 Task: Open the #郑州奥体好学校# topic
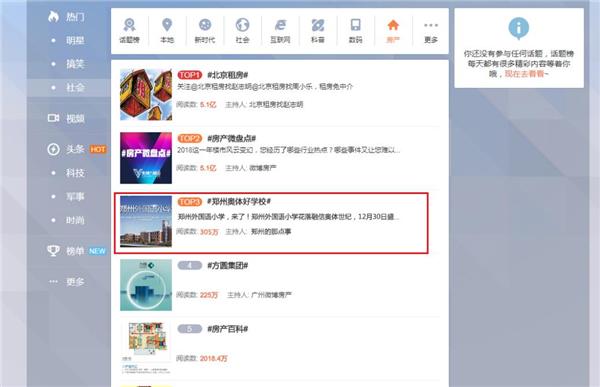tap(239, 201)
